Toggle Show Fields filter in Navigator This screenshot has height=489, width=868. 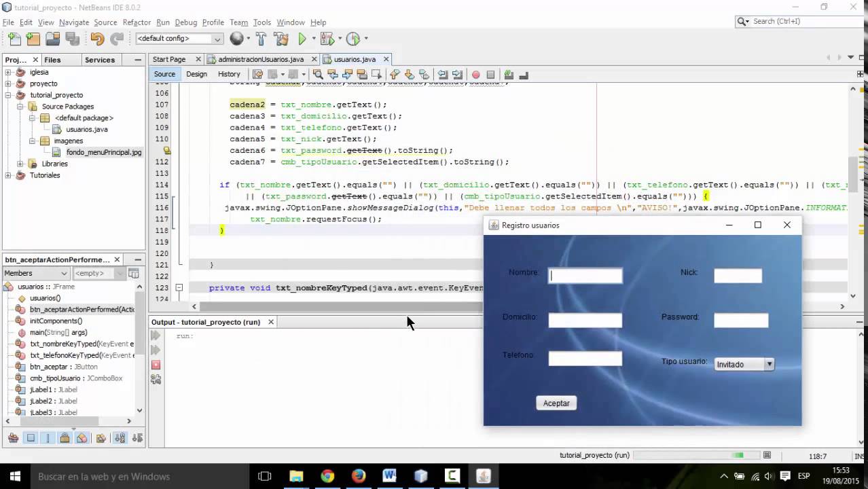pyautogui.click(x=31, y=438)
